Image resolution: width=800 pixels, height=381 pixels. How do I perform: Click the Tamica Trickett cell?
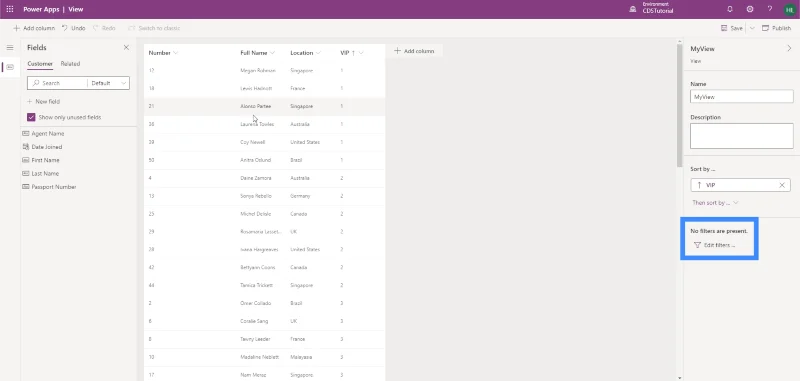(x=257, y=285)
